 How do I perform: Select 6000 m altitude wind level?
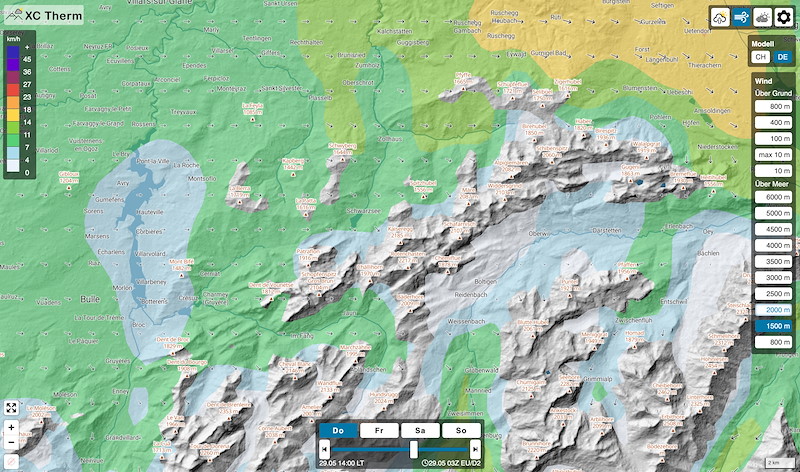coord(773,197)
